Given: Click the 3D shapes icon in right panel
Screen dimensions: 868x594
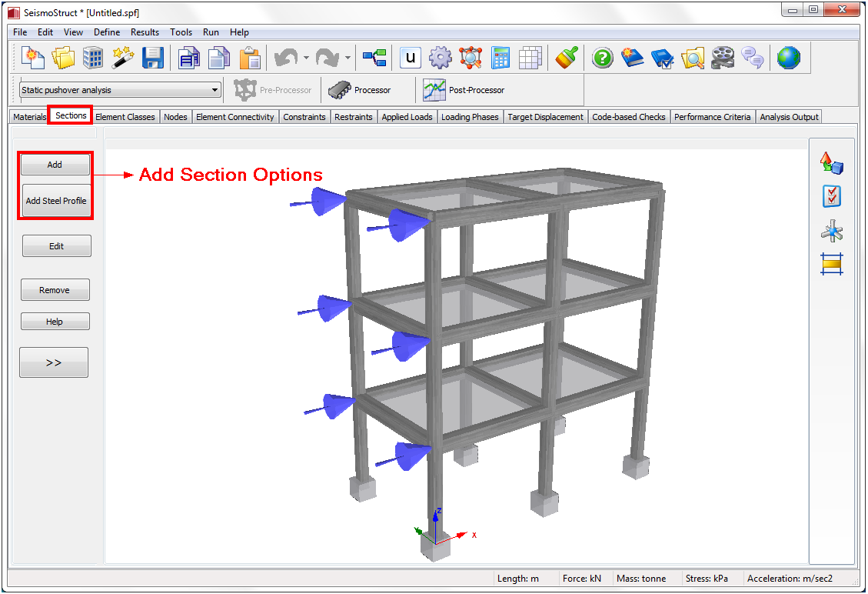Looking at the screenshot, I should (832, 163).
